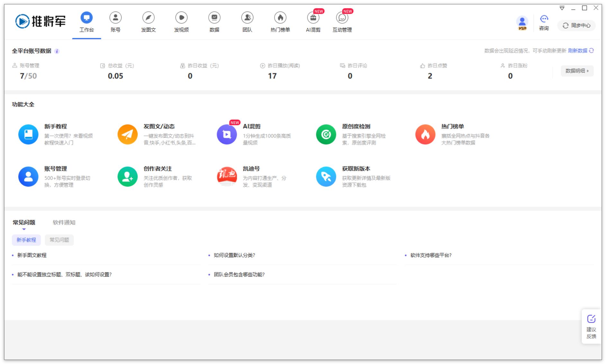Open 如何设置默认分类? question
Screen dimensions: 606x364
(234, 255)
